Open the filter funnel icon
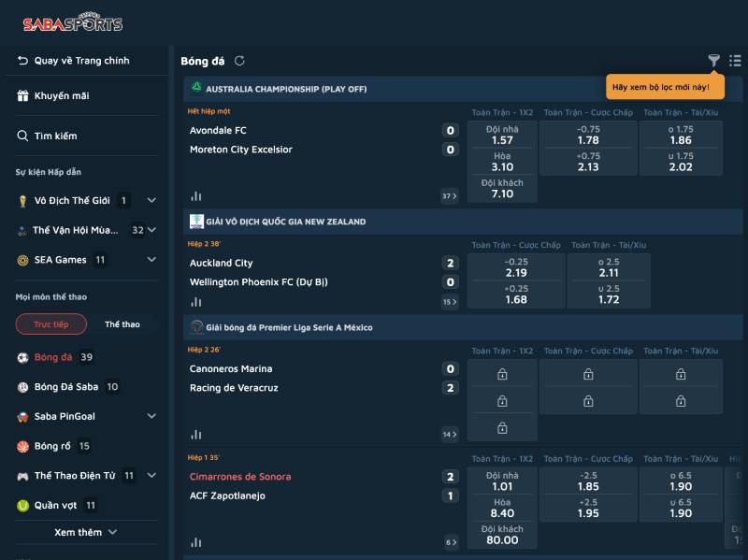 click(713, 61)
